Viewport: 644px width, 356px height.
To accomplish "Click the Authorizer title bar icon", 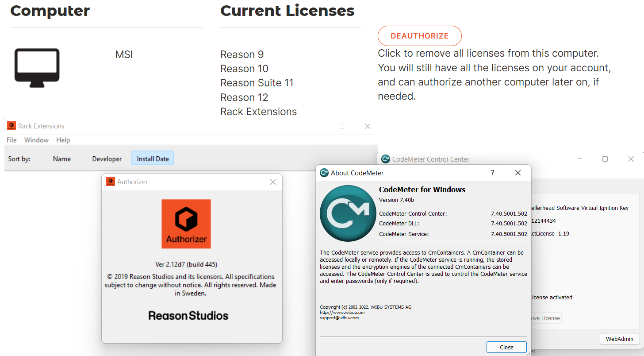I will pos(111,182).
